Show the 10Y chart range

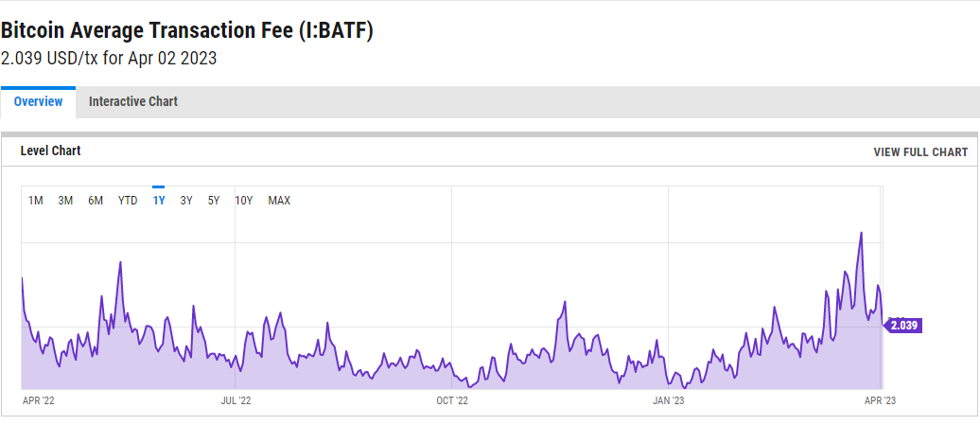[244, 201]
